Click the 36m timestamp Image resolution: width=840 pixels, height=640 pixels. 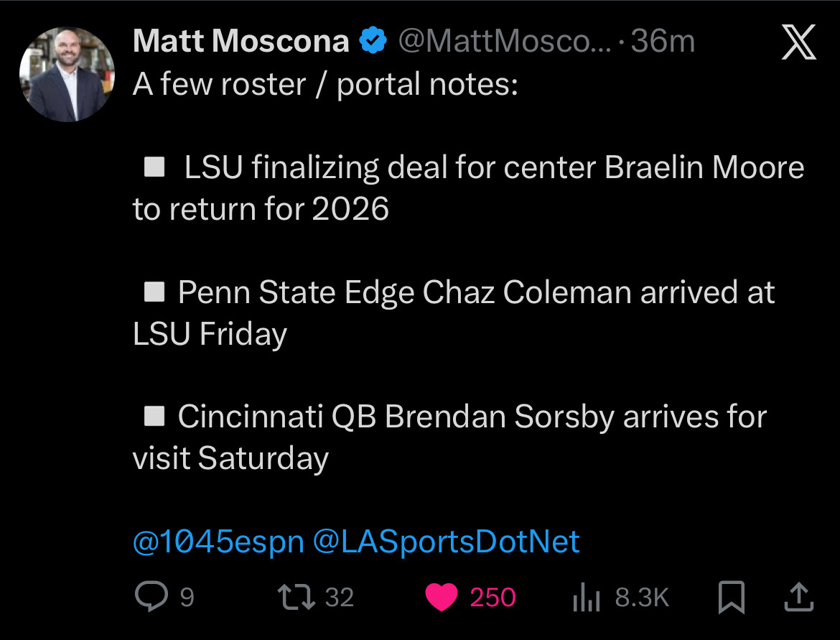pos(663,42)
